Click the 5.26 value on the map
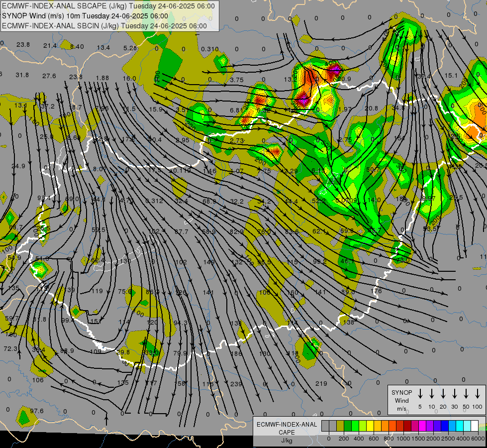 pyautogui.click(x=130, y=48)
